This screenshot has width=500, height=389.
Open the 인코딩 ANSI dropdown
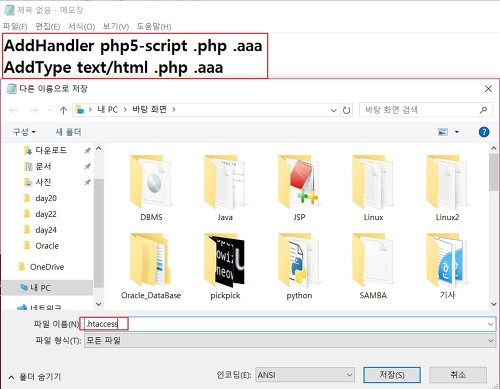305,375
